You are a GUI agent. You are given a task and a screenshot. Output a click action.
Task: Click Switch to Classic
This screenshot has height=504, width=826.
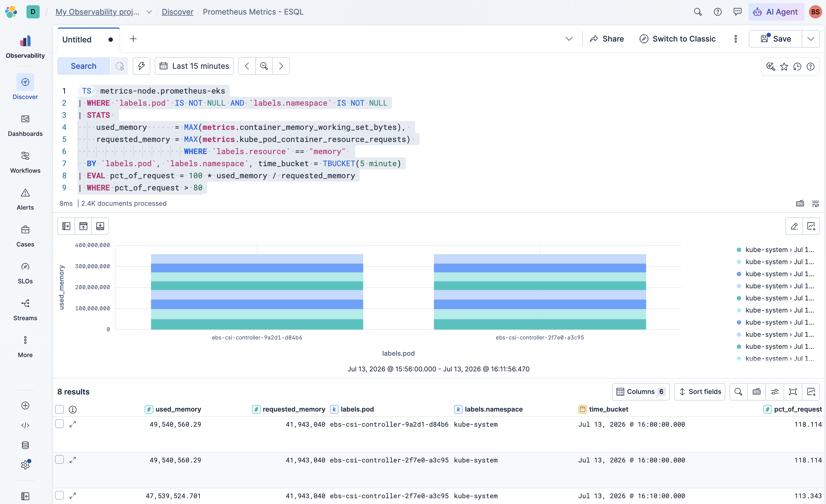(x=678, y=39)
